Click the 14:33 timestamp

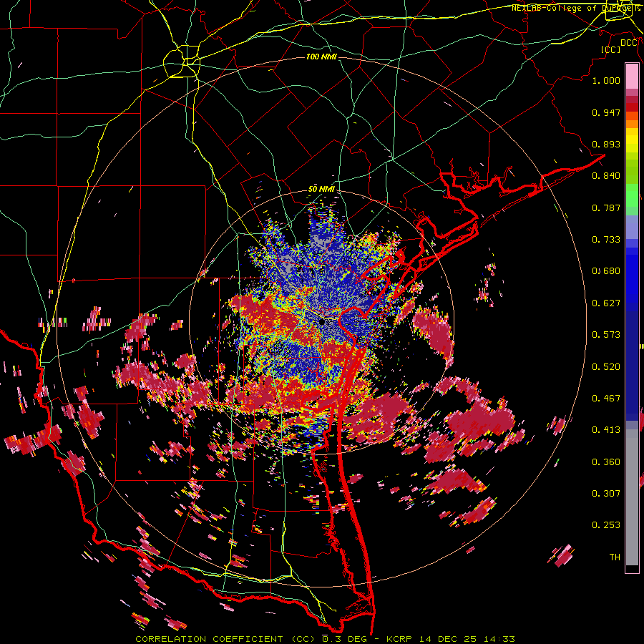pyautogui.click(x=498, y=639)
